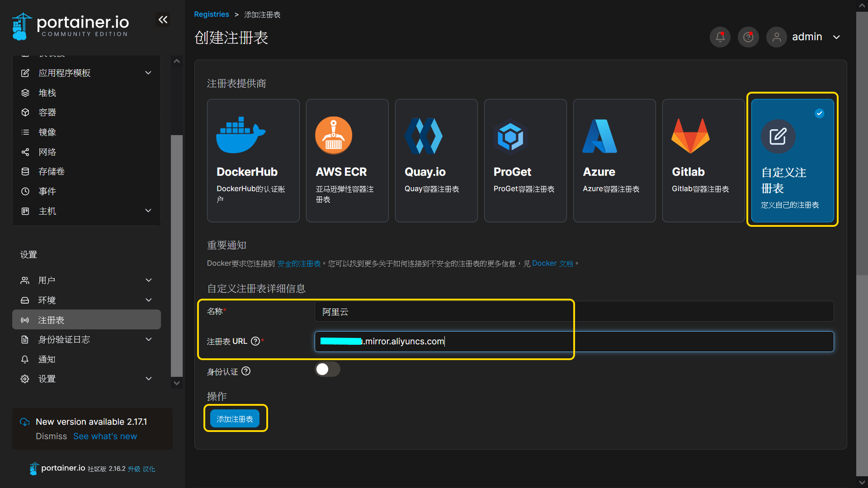Click the DockerHub whale icon

[x=241, y=135]
